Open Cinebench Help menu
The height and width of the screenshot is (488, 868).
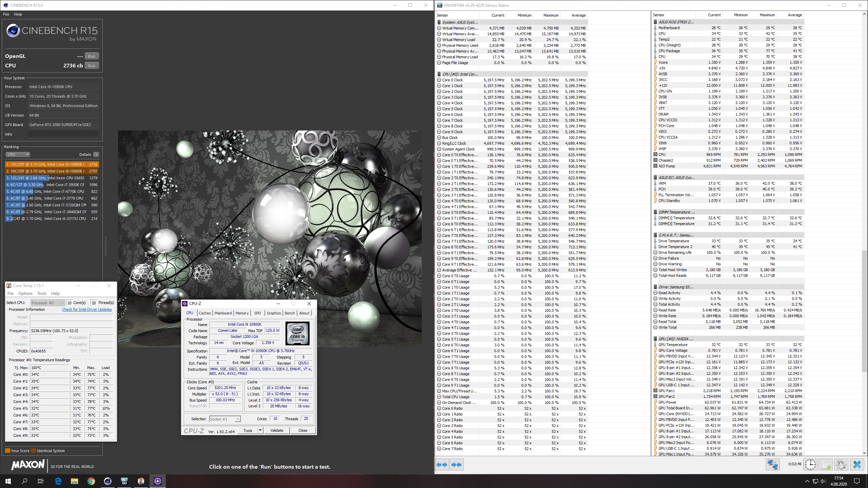18,14
